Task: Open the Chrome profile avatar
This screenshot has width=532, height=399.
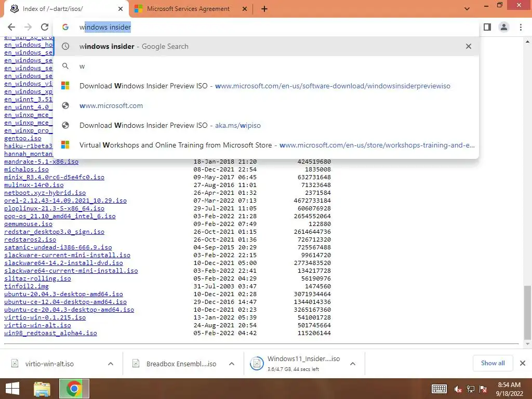Action: click(504, 27)
